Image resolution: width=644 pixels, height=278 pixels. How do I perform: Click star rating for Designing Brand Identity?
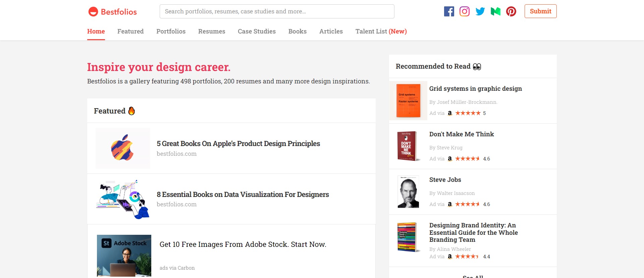pyautogui.click(x=467, y=257)
